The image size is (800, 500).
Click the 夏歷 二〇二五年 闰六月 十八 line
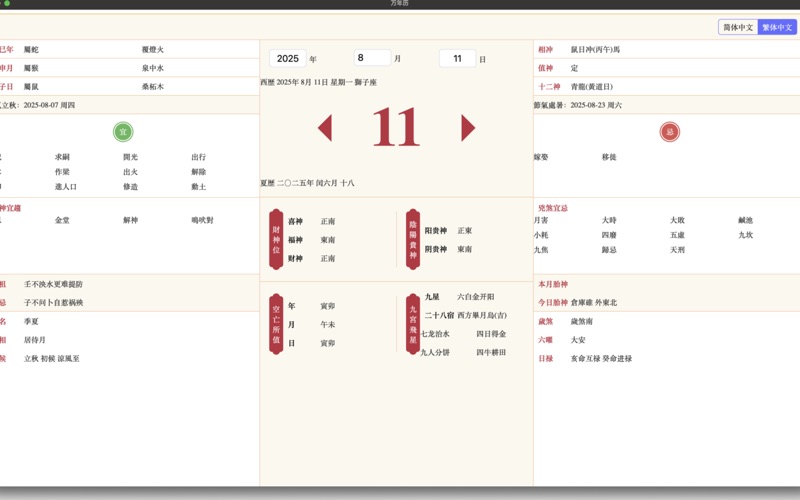308,183
